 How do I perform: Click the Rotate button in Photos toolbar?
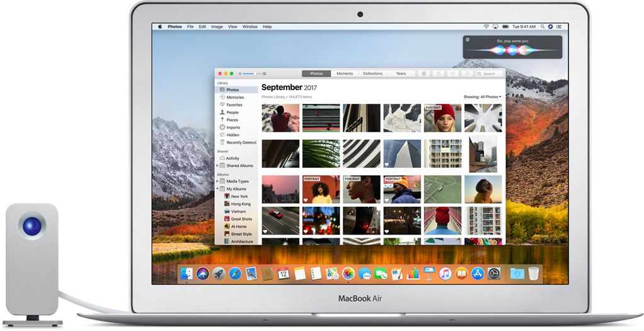tap(467, 74)
